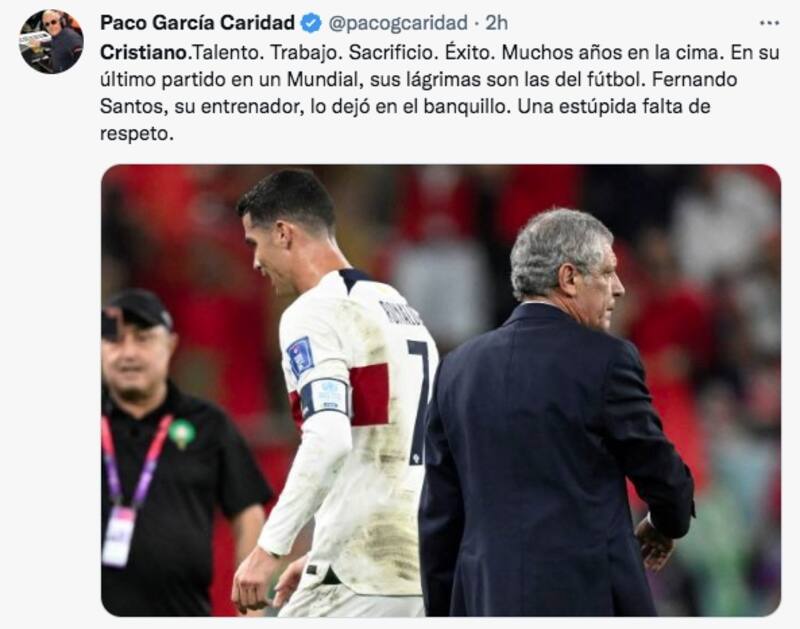Image resolution: width=800 pixels, height=629 pixels.
Task: Open the @pacogcaridad handle link
Action: click(x=398, y=23)
